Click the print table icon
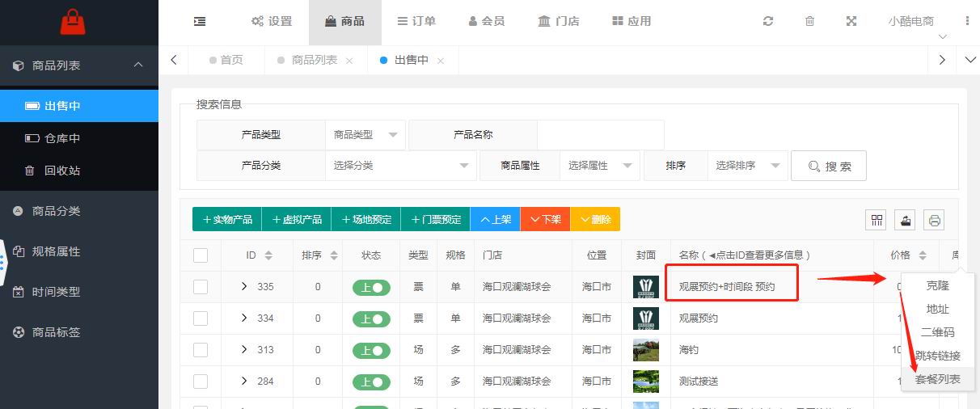 click(935, 220)
